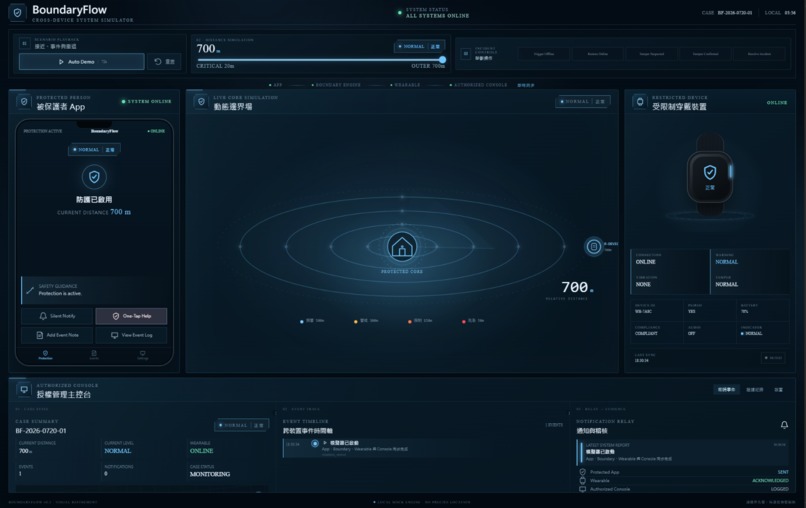
Task: Click the Live Core Simulation panel shield icon
Action: point(201,102)
